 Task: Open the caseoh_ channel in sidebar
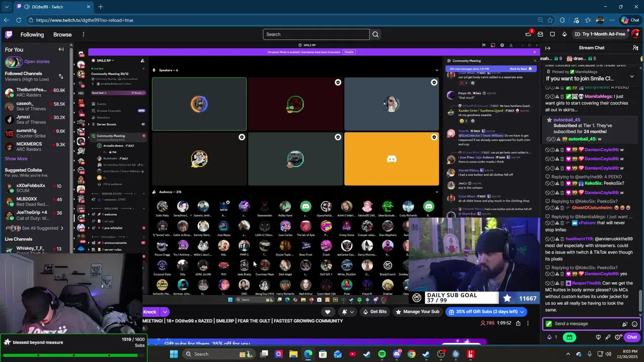point(35,106)
